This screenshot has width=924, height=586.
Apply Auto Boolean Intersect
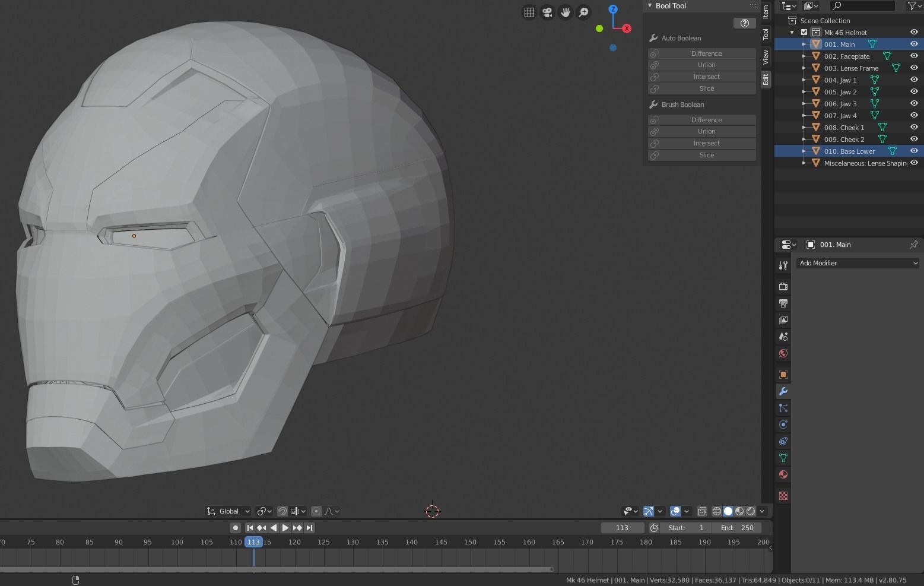click(702, 77)
